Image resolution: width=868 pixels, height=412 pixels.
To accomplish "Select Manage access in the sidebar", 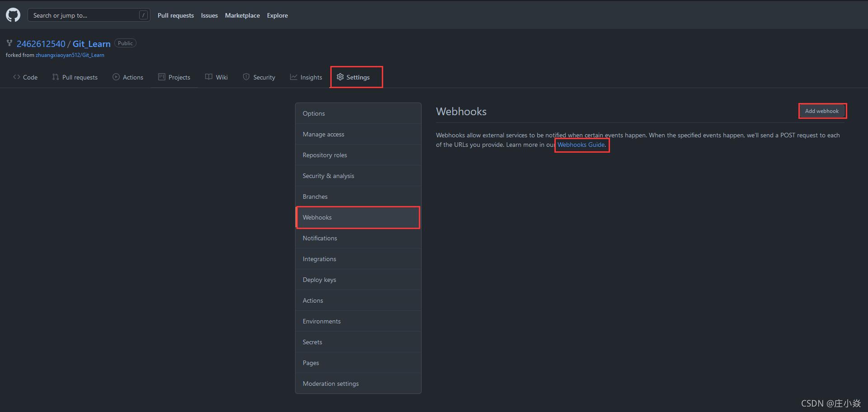I will click(358, 134).
